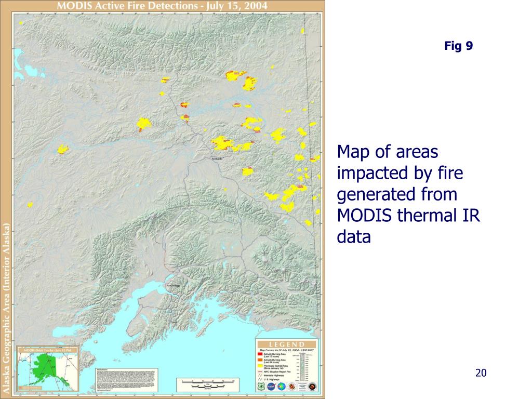Image resolution: width=532 pixels, height=399 pixels.
Task: Click the distance scale bar box
Action: (x=208, y=385)
